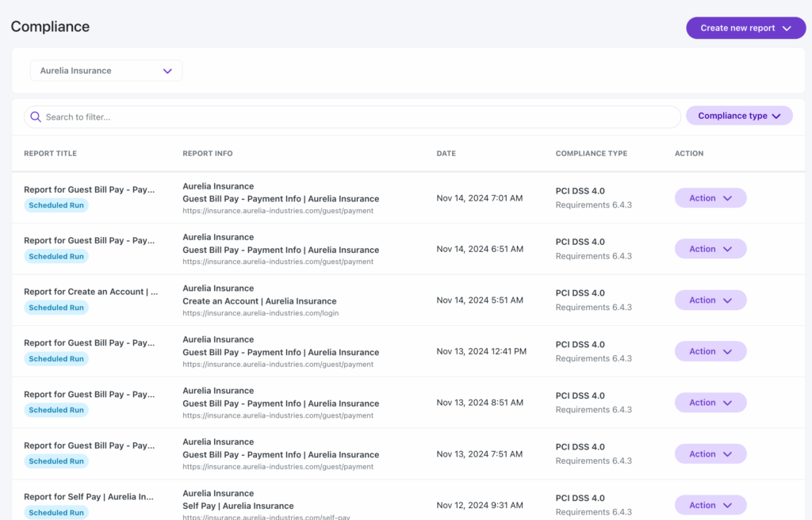Click Scheduled Run tag on Create an Account report

(x=56, y=308)
